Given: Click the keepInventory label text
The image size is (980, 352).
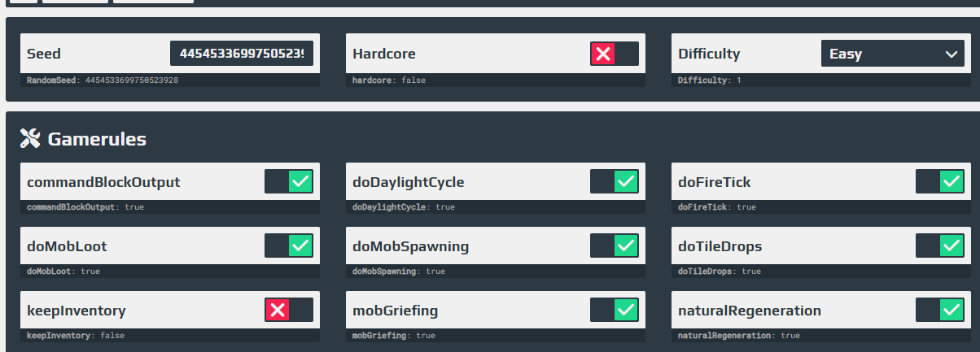Looking at the screenshot, I should tap(77, 311).
